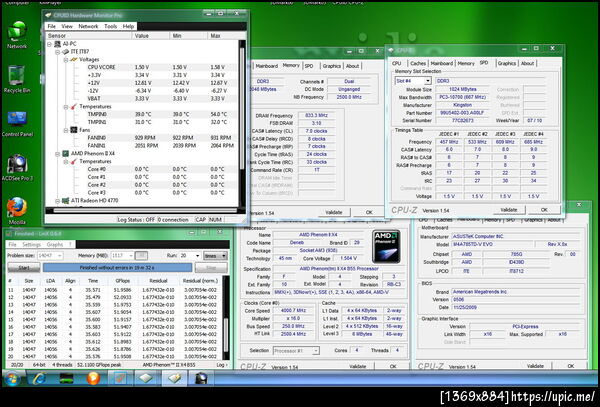Image resolution: width=600 pixels, height=407 pixels.
Task: Switch to LinX via its checkmark taskbar icon
Action: pos(120,379)
